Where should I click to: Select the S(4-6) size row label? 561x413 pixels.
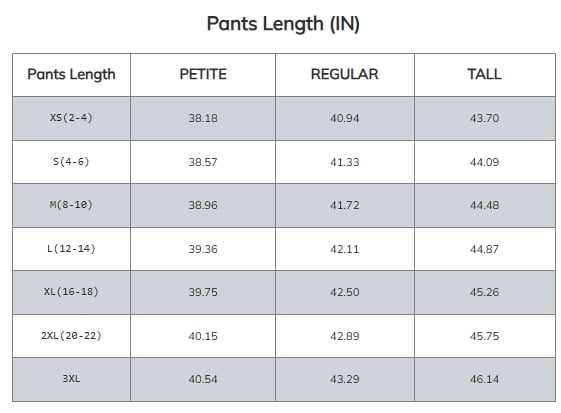[71, 162]
